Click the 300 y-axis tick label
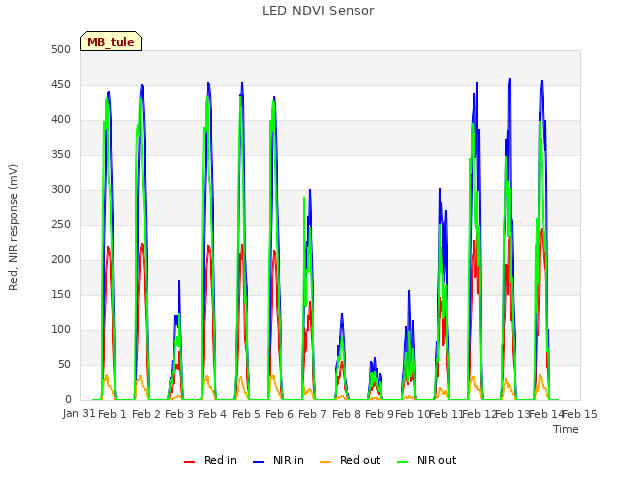This screenshot has height=480, width=640. [61, 190]
